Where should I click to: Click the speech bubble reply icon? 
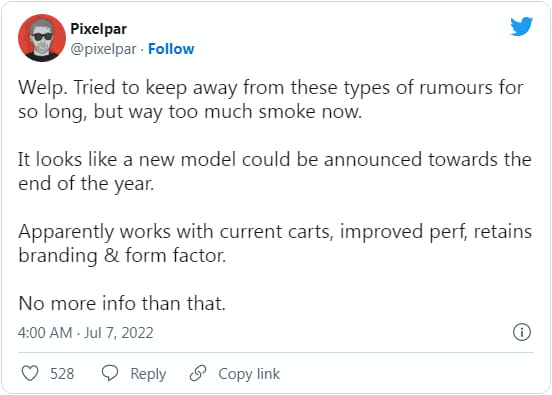tap(110, 373)
